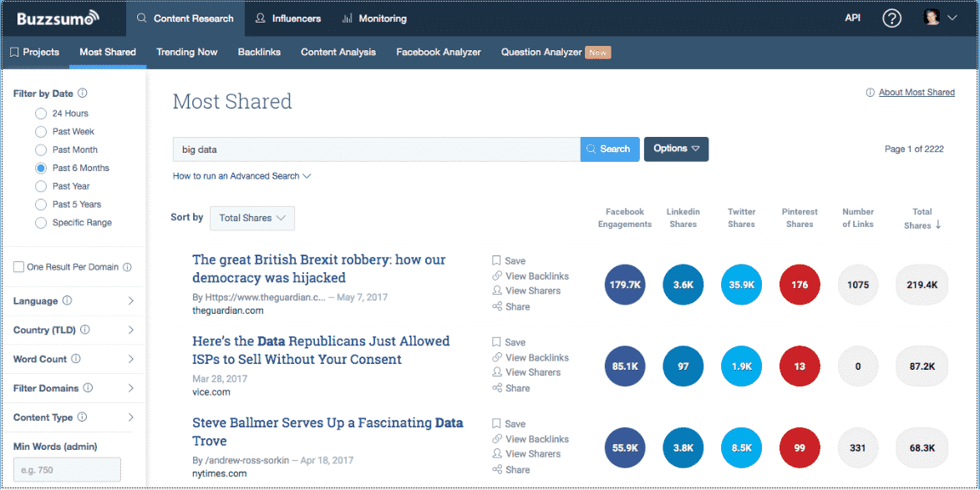Switch to the Content Research tab
Image resolution: width=980 pixels, height=490 pixels.
click(x=185, y=18)
